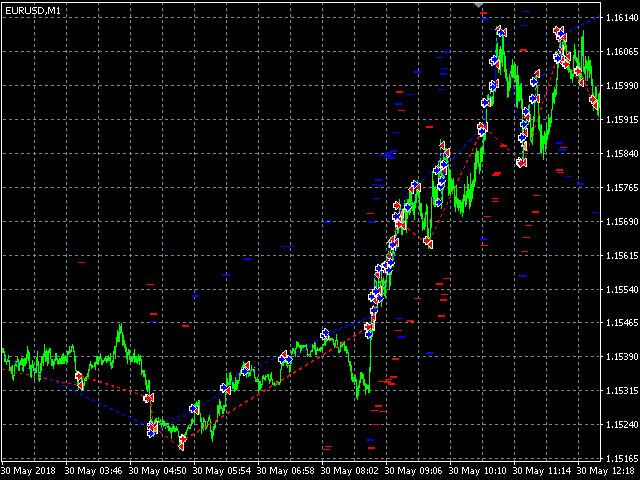Click the 1.15315 price axis label
Screen dimensions: 640x480
click(x=622, y=391)
